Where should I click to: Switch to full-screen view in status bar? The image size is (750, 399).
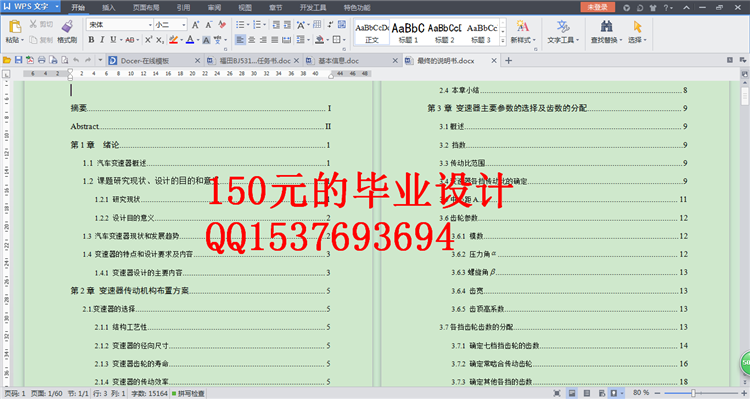click(557, 393)
